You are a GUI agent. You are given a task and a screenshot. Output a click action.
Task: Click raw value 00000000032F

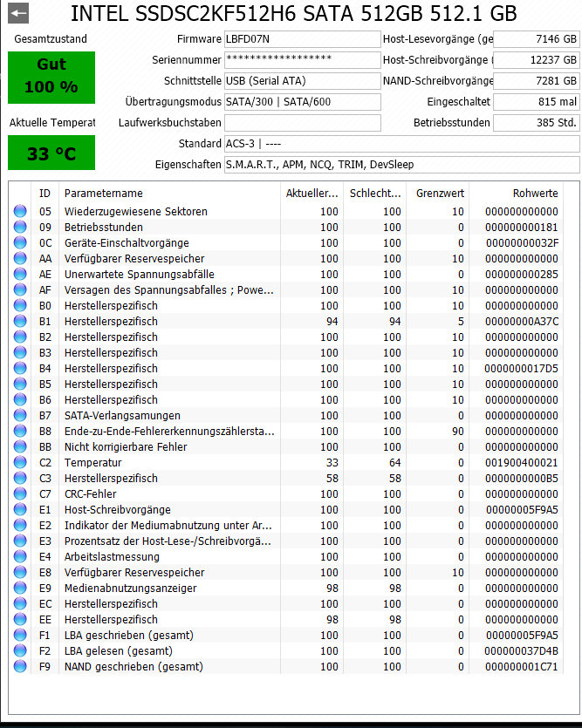point(522,243)
